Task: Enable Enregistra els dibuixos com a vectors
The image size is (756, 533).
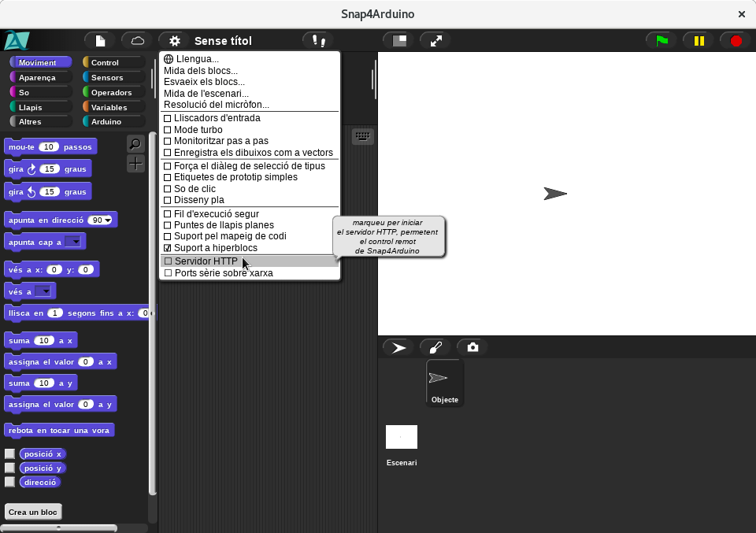Action: tap(168, 153)
